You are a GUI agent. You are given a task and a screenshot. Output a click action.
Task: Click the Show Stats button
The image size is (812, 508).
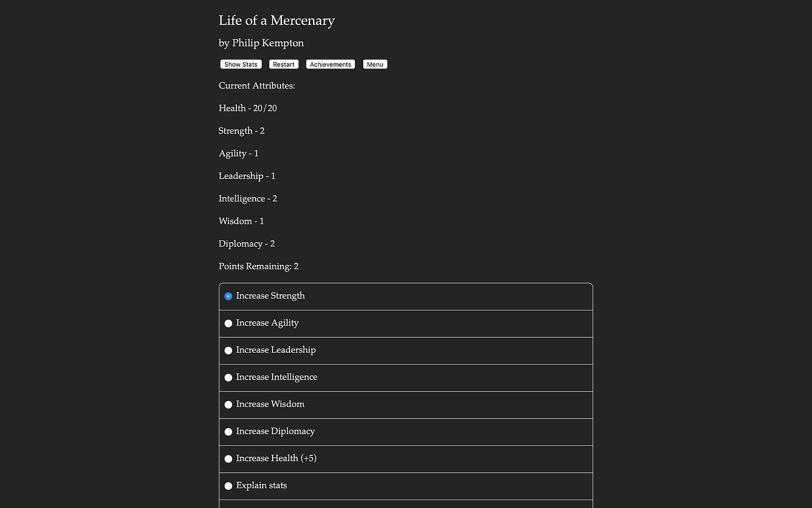(x=241, y=64)
